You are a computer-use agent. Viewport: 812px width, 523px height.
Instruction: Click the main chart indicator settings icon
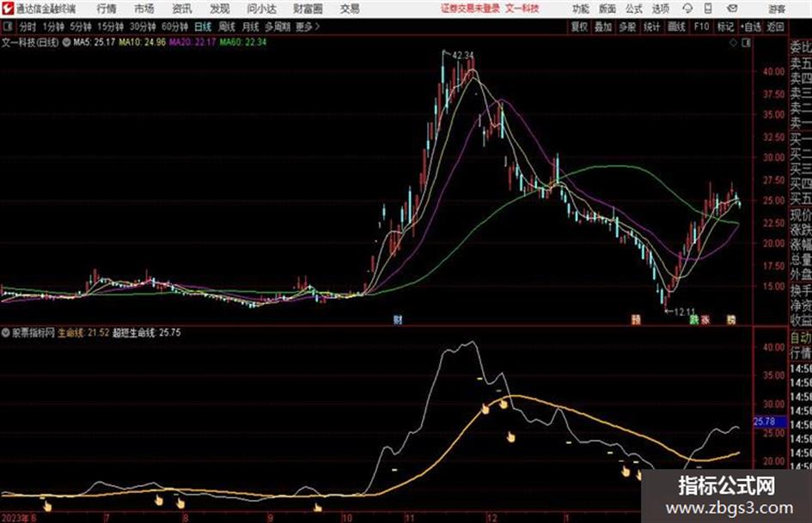click(66, 42)
